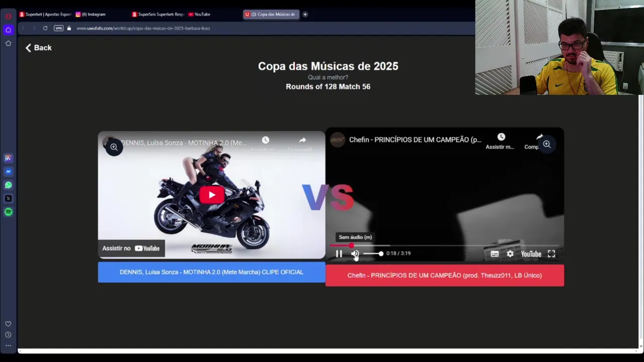Seek on the Chefin video progress bar
Viewport: 644px width, 362px height.
445,245
